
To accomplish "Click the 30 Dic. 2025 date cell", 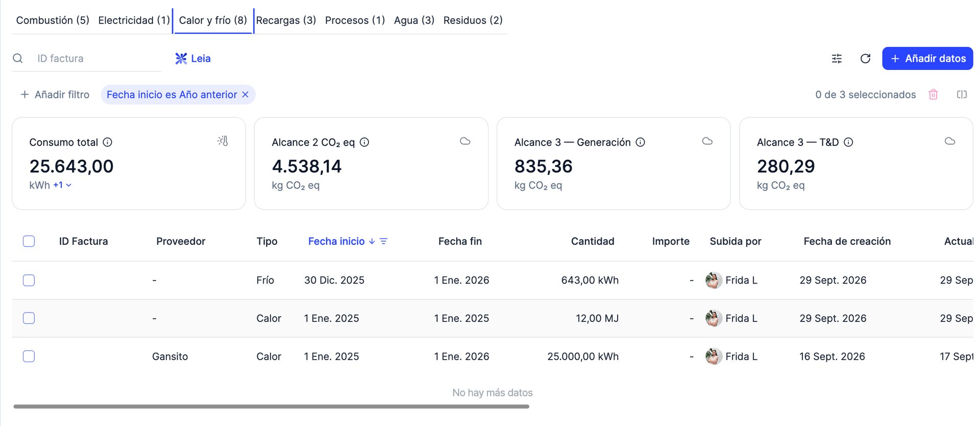I will coord(334,280).
